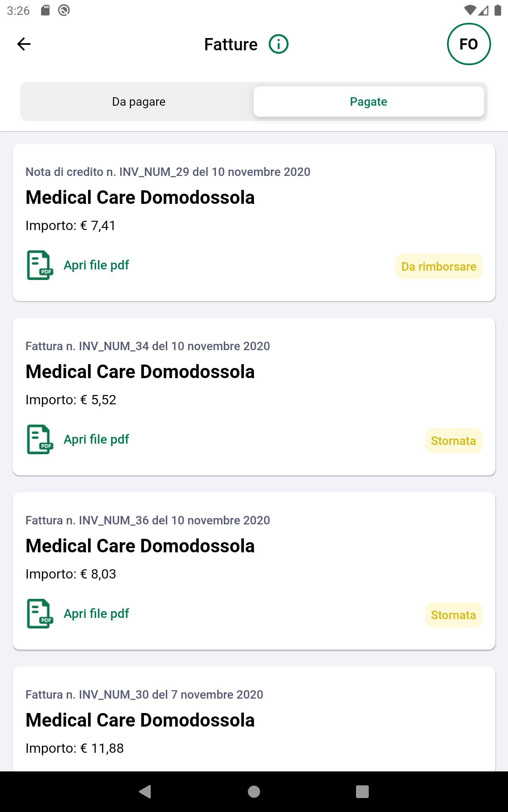508x812 pixels.
Task: Tap Stornata badge on invoice INV_NUM_34
Action: (x=453, y=441)
